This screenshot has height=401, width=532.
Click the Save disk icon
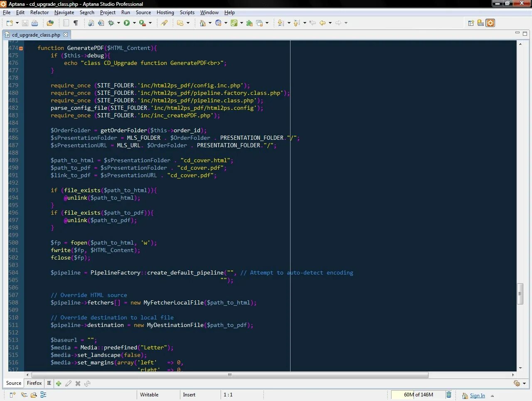[x=25, y=23]
